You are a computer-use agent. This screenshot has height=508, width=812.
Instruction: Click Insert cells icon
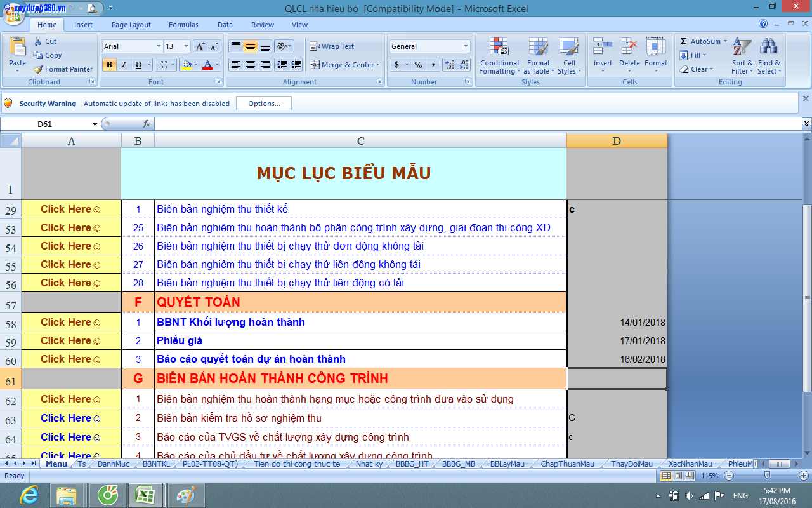coord(603,47)
